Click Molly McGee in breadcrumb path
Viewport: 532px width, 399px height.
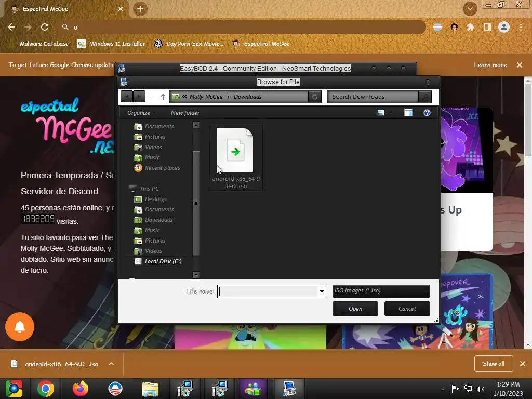pyautogui.click(x=206, y=97)
